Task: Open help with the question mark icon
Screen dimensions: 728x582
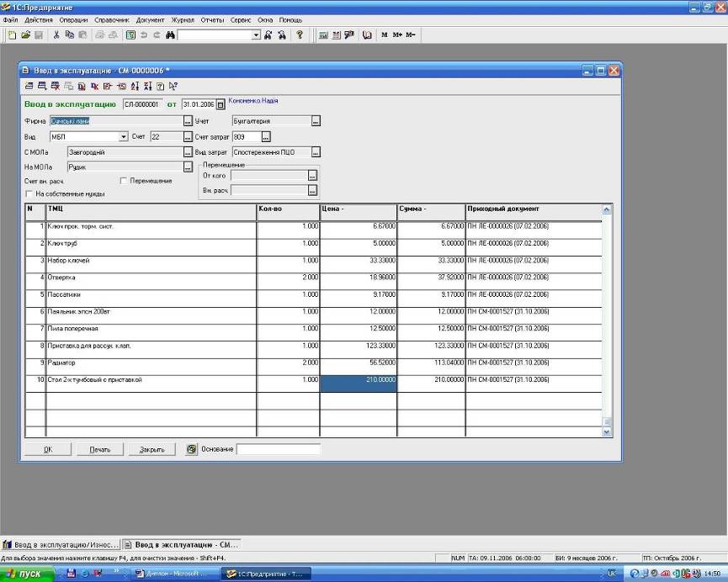Action: [x=299, y=35]
